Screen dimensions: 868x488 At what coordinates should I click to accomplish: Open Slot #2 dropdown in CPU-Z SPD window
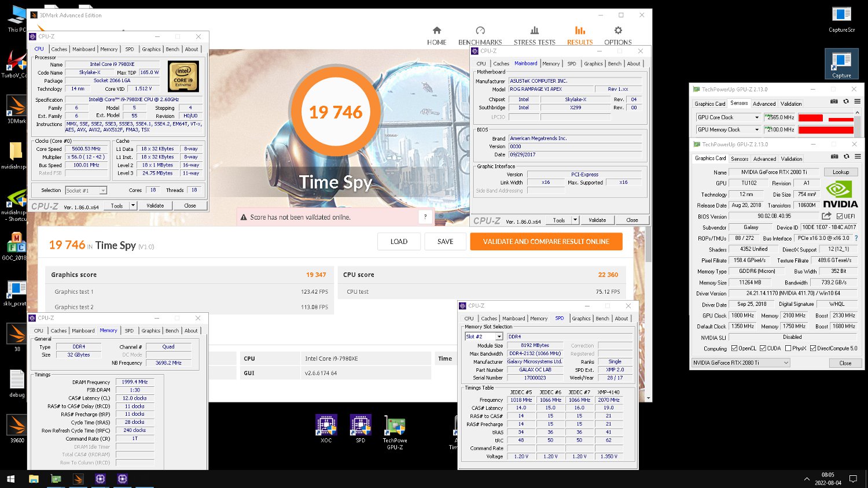[484, 337]
